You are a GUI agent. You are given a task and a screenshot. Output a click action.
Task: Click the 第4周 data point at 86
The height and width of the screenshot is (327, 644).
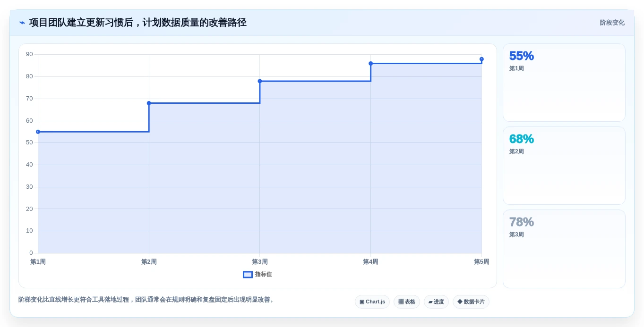click(x=370, y=63)
